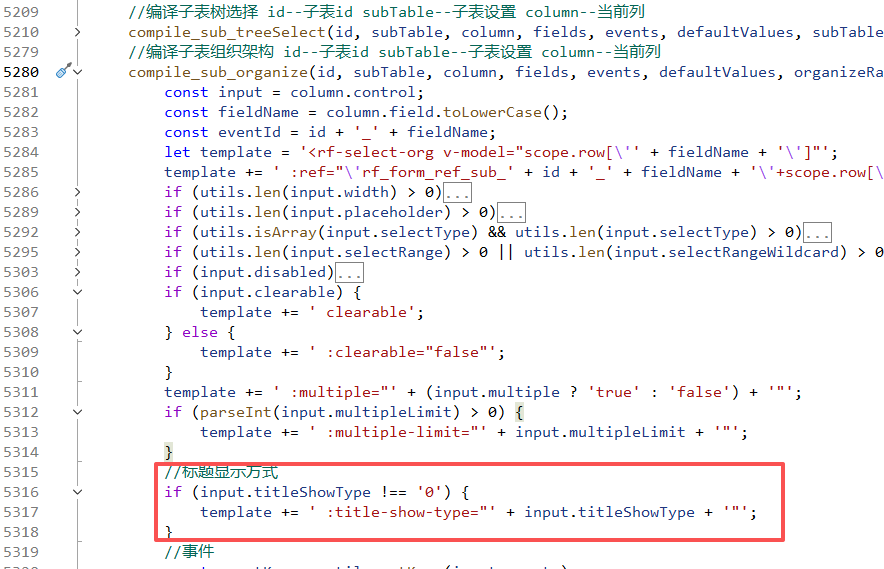Collapse the input.clearable if-block at line 5306
Image resolution: width=884 pixels, height=569 pixels.
[78, 292]
